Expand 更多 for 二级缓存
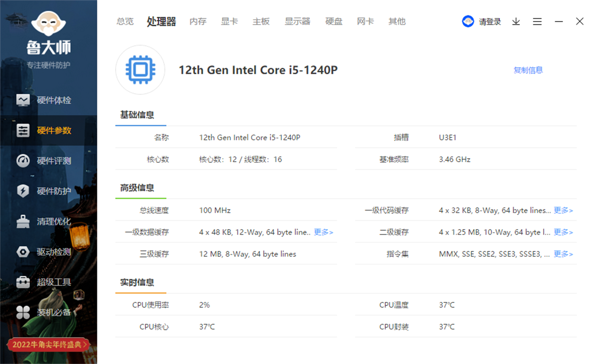Screen dimensions: 595x364 563,232
